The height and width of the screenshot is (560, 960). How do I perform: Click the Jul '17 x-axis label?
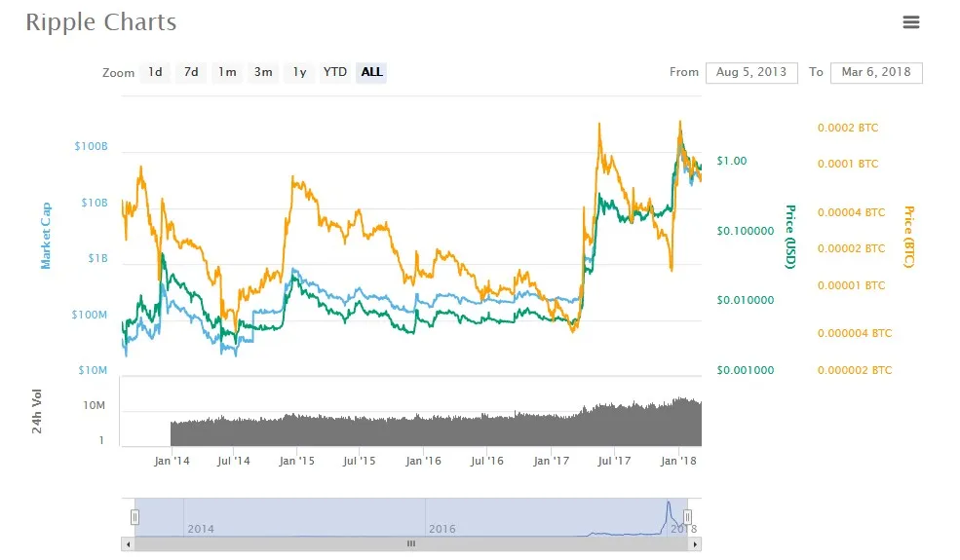pyautogui.click(x=613, y=461)
